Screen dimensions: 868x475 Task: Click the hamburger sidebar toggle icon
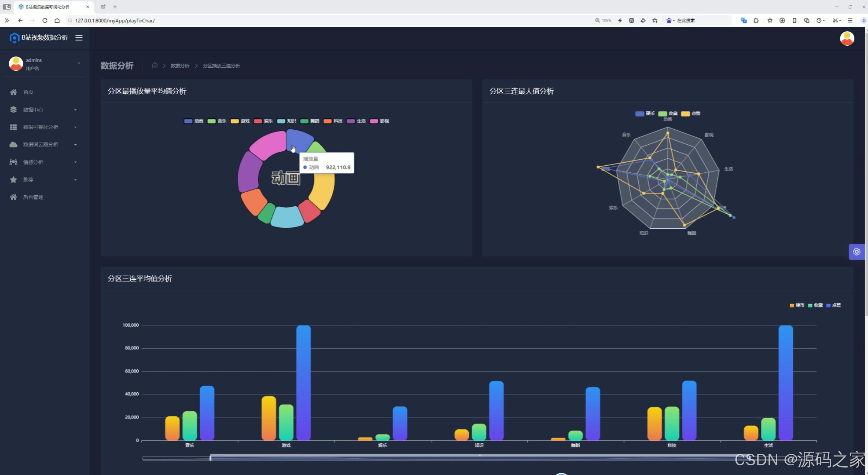(79, 38)
